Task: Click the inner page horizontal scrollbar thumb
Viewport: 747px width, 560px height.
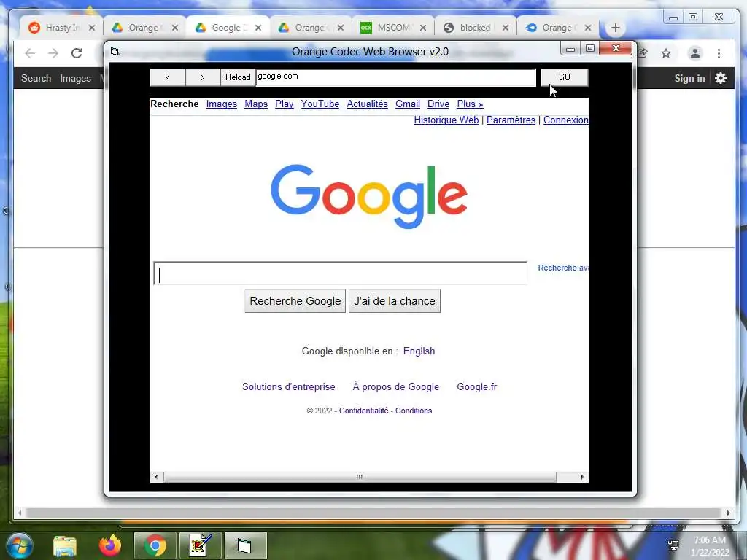Action: [360, 477]
